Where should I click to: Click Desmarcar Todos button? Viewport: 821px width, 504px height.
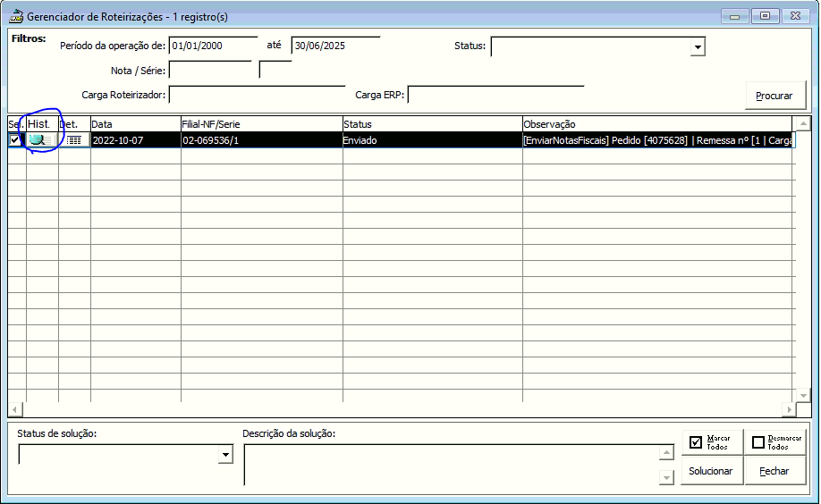[775, 442]
